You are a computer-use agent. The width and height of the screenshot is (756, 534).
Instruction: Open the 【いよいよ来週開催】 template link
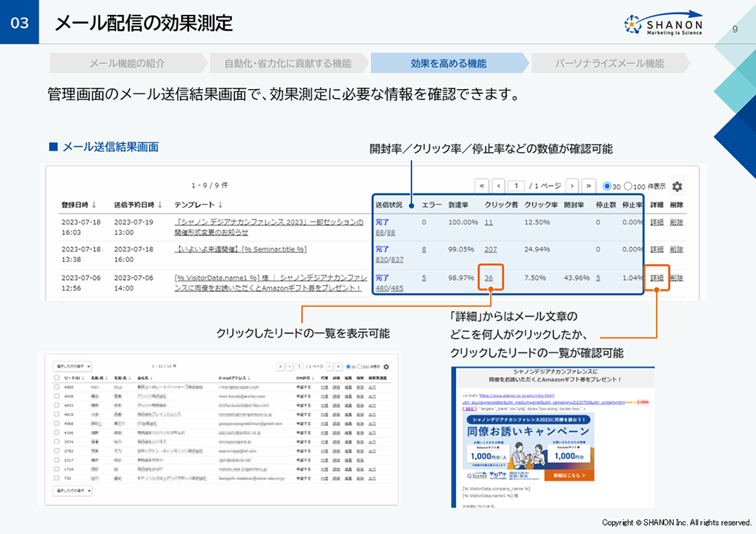241,249
